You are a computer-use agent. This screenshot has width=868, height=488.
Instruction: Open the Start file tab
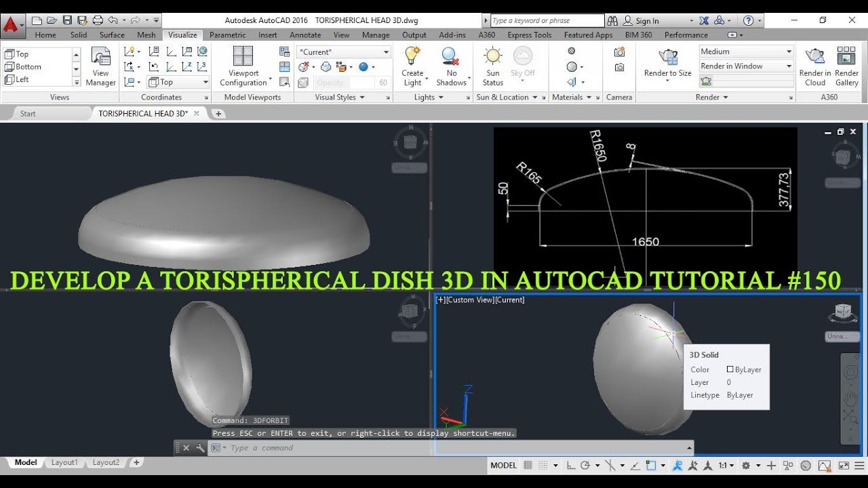click(x=28, y=114)
